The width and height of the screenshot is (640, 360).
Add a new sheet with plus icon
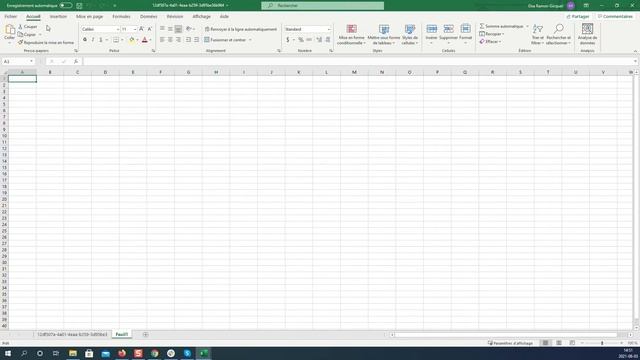click(x=145, y=334)
